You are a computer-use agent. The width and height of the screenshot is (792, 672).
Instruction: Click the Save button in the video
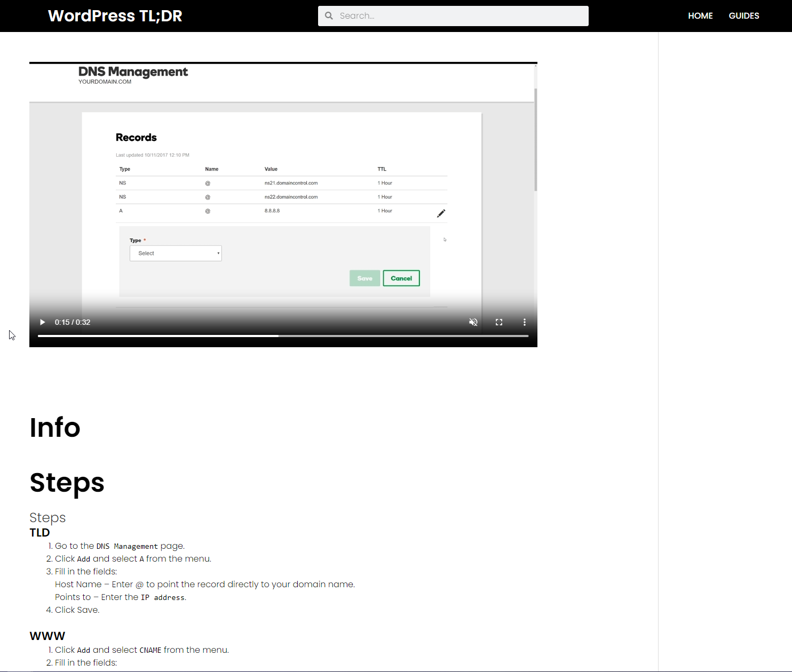click(365, 278)
